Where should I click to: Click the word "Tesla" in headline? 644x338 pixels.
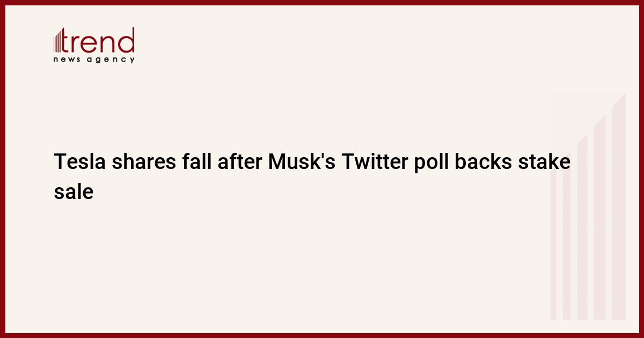point(80,163)
